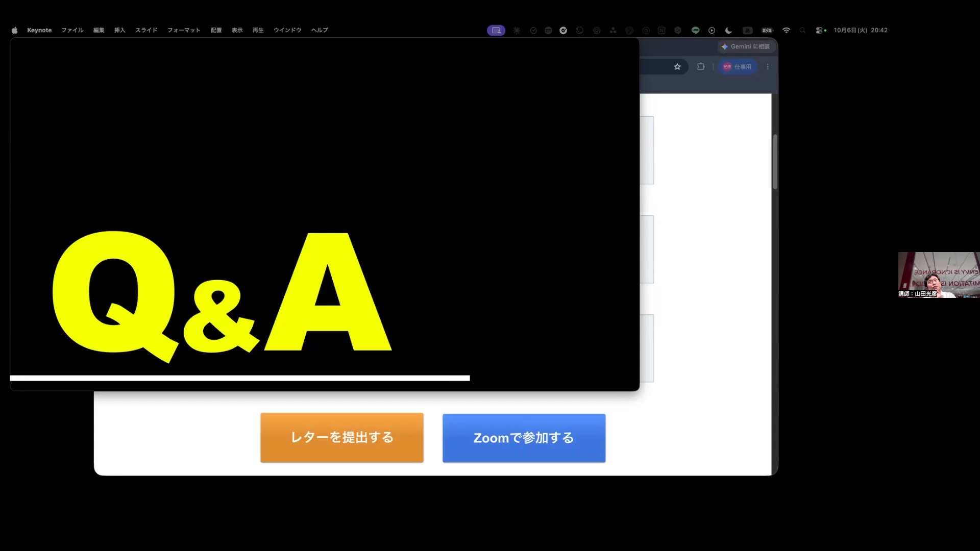Viewport: 980px width, 551px height.
Task: Click the Chrome page vertical scrollbar
Action: click(x=775, y=162)
